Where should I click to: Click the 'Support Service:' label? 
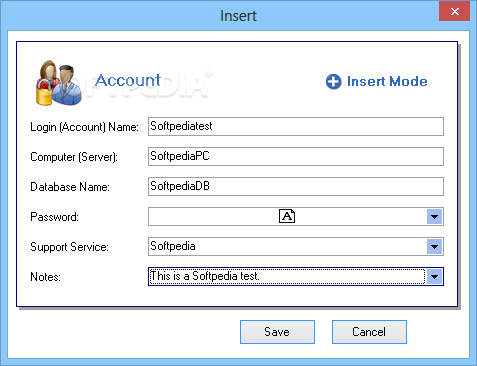coord(69,247)
